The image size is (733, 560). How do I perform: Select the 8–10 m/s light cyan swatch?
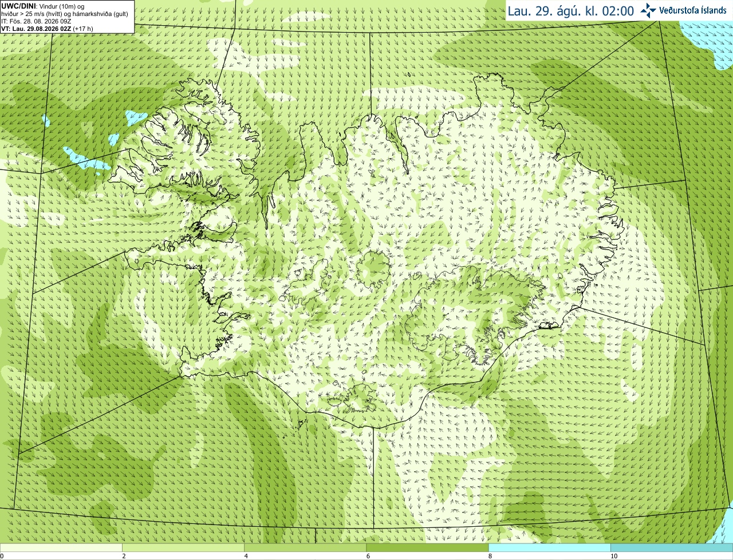pos(549,548)
